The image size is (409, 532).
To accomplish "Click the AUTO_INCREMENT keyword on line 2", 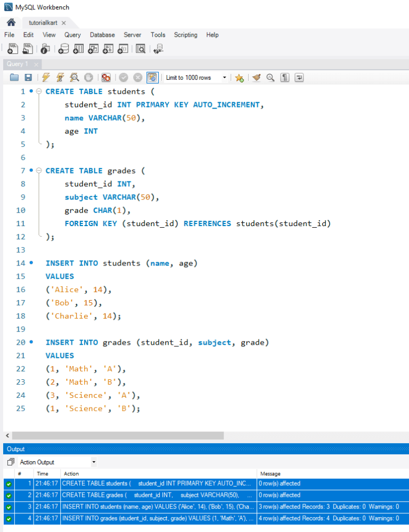I will pyautogui.click(x=226, y=104).
